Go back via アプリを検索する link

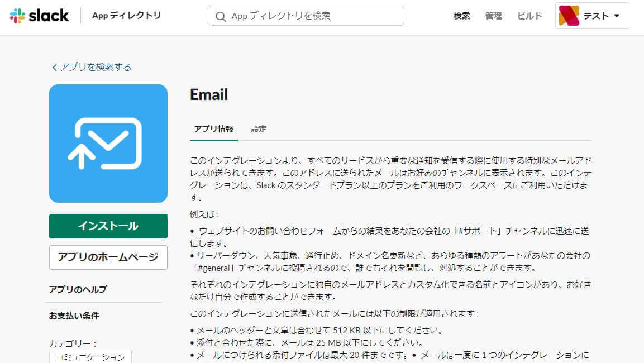pyautogui.click(x=96, y=67)
